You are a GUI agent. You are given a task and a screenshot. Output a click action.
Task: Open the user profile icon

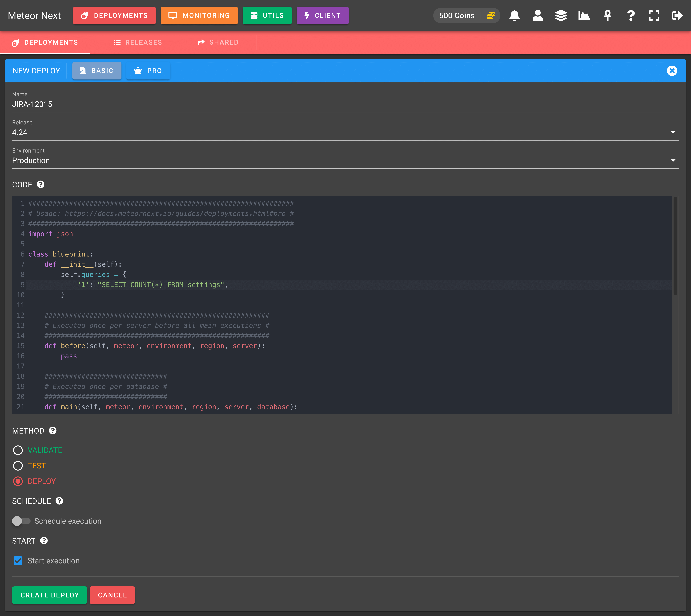[538, 16]
